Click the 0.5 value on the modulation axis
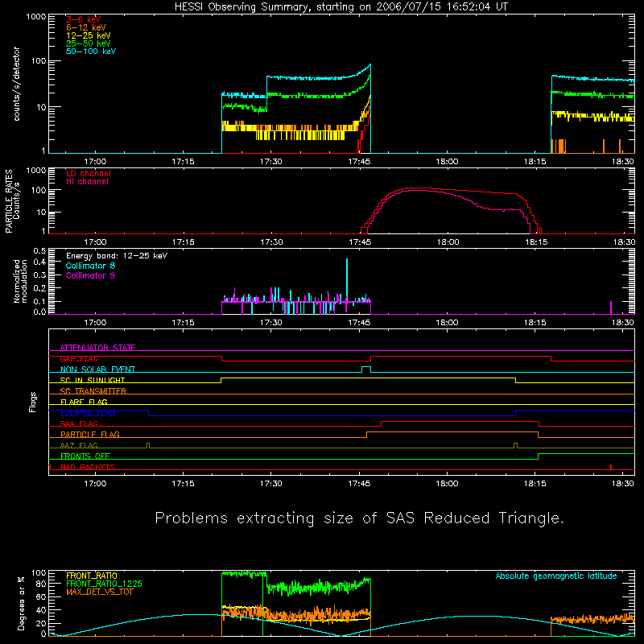 tap(39, 250)
